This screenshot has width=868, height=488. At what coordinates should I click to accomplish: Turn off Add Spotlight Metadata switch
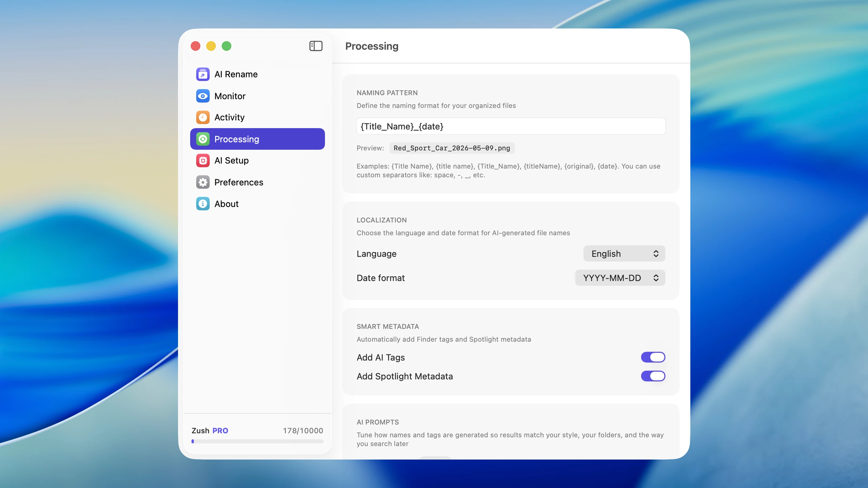(x=653, y=376)
